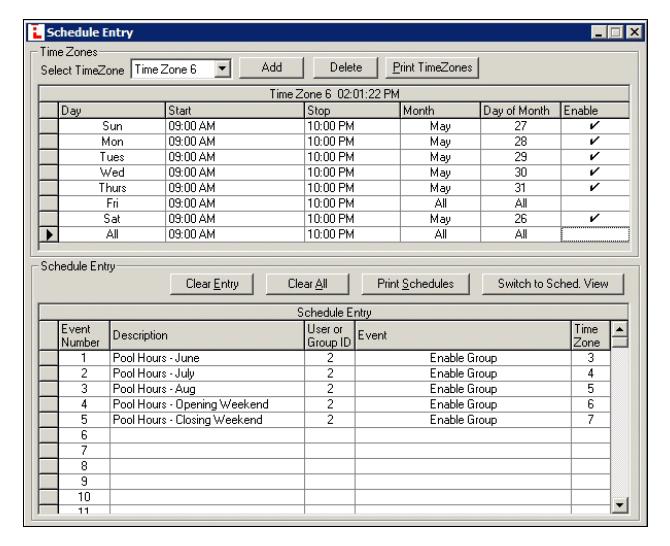The width and height of the screenshot is (670, 546).
Task: Click Day of Month 31 in Thurs row
Action: pos(520,188)
